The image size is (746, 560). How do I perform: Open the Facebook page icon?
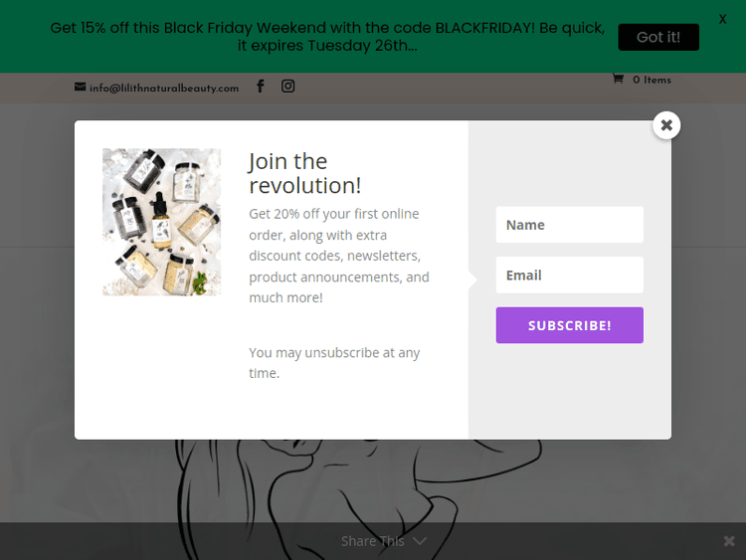[x=261, y=87]
